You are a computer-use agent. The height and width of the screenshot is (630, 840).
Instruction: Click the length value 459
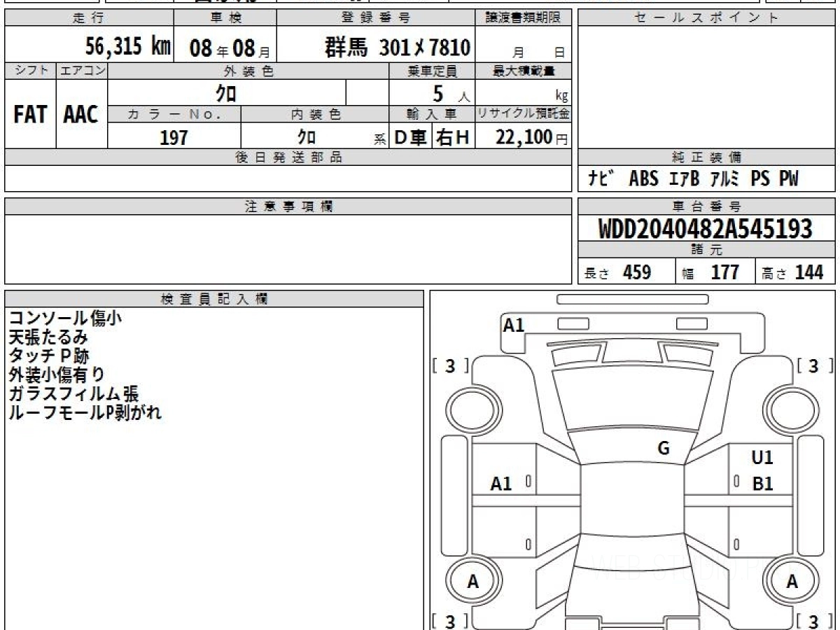click(x=637, y=272)
